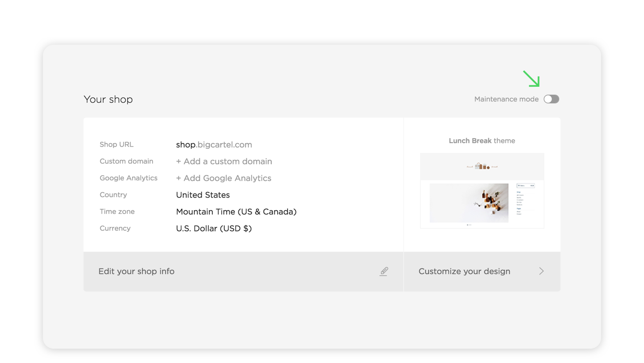Click the Your shop heading
The width and height of the screenshot is (644, 363).
coord(108,99)
